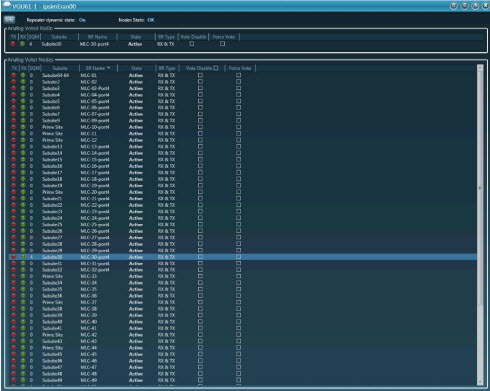Open the BR Name column sort arrow
The height and width of the screenshot is (391, 490).
pyautogui.click(x=109, y=68)
